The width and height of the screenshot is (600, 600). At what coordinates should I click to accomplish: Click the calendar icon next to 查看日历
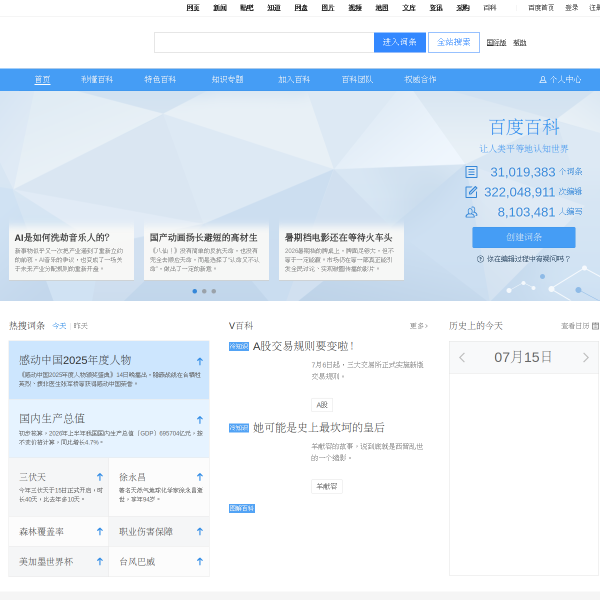click(595, 326)
